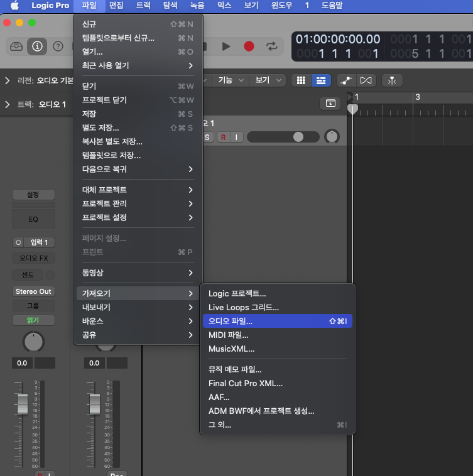Open 최근 사용 열기 submenu
The height and width of the screenshot is (476, 473).
point(138,65)
